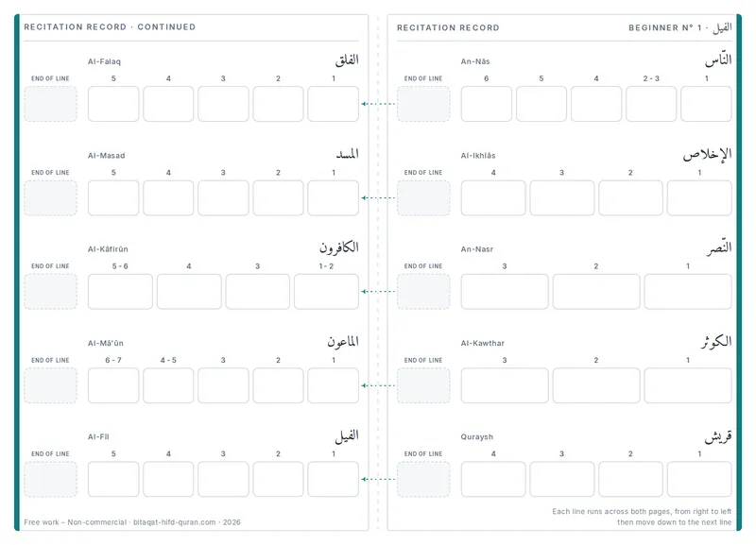This screenshot has width=756, height=545.
Task: Mark Al-Fîl verse 3 box
Action: (223, 479)
